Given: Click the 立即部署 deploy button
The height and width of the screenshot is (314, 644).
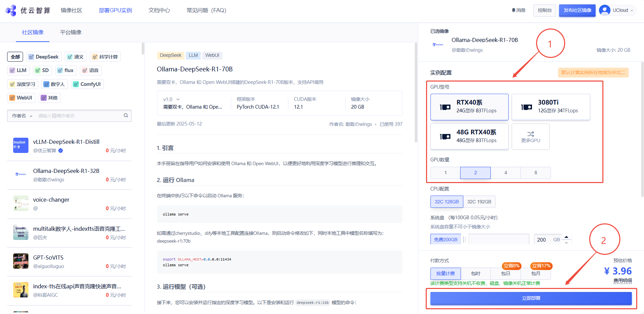Looking at the screenshot, I should [x=531, y=298].
